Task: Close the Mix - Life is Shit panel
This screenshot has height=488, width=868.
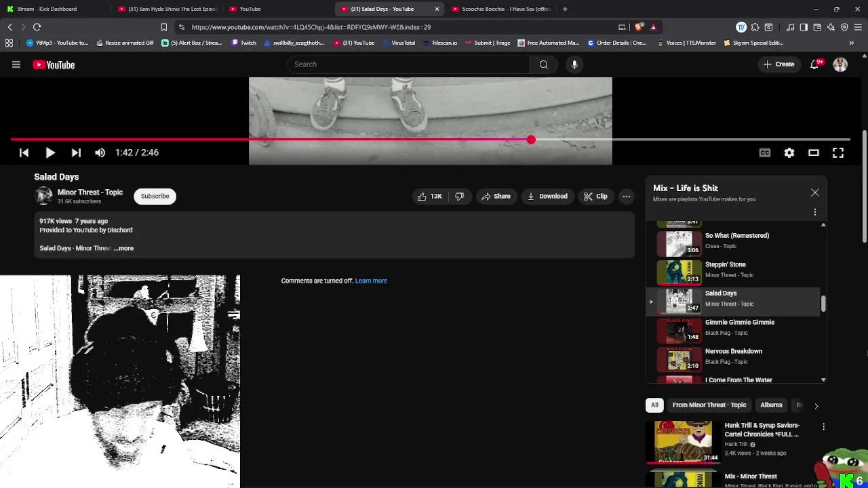Action: pyautogui.click(x=815, y=193)
